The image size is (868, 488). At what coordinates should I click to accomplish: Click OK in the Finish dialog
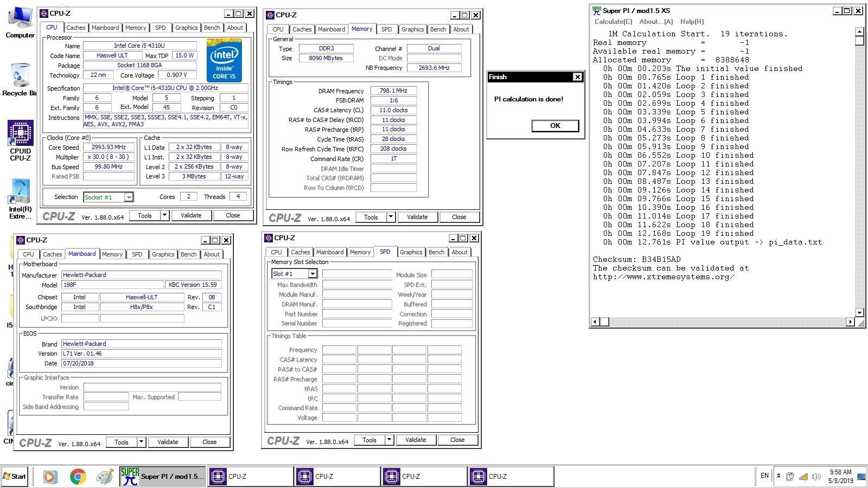[555, 126]
